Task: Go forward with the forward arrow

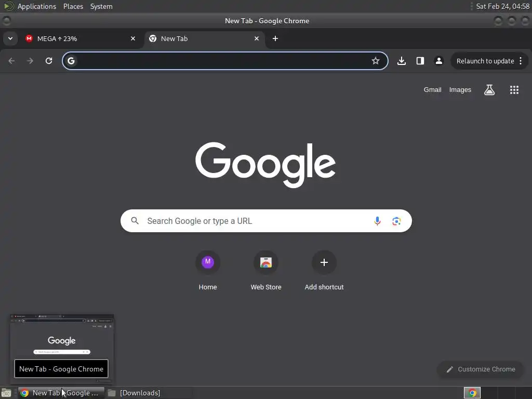Action: pos(30,61)
